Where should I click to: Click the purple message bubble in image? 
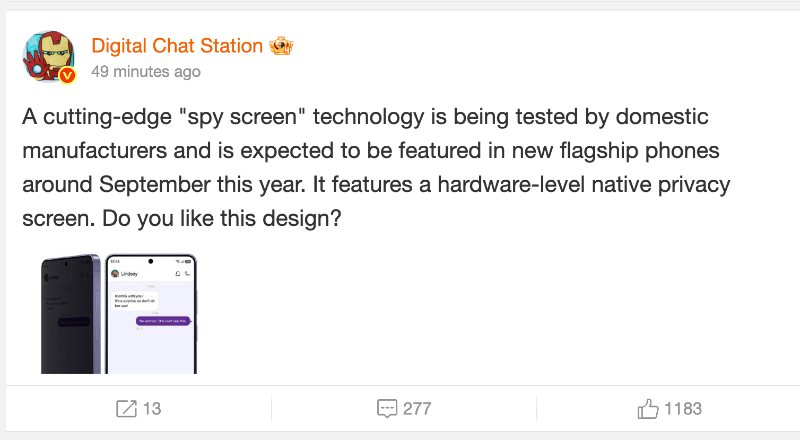[x=163, y=320]
